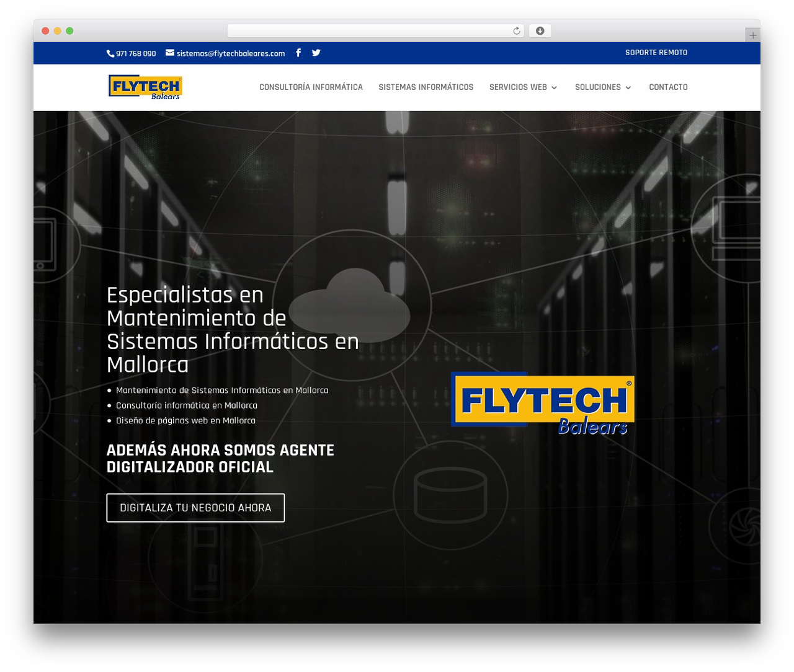The height and width of the screenshot is (672, 794).
Task: Go to the Contacto page
Action: point(668,87)
